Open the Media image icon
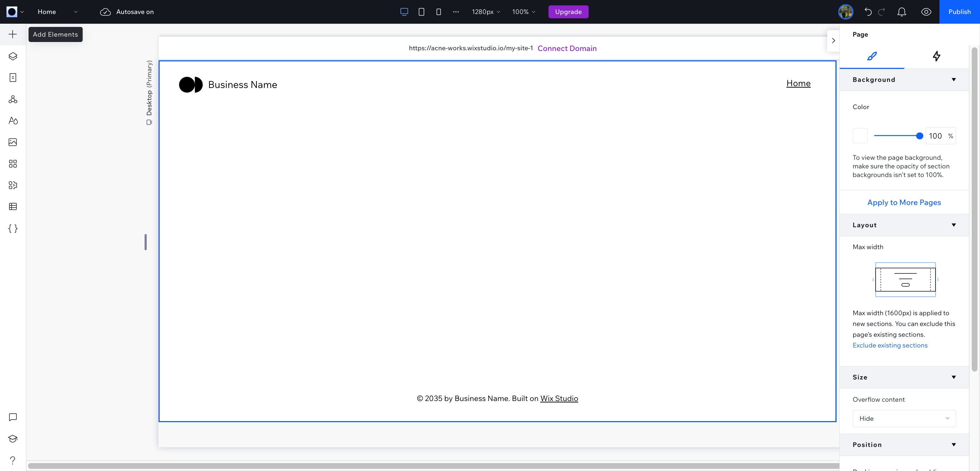980x471 pixels. (x=13, y=142)
